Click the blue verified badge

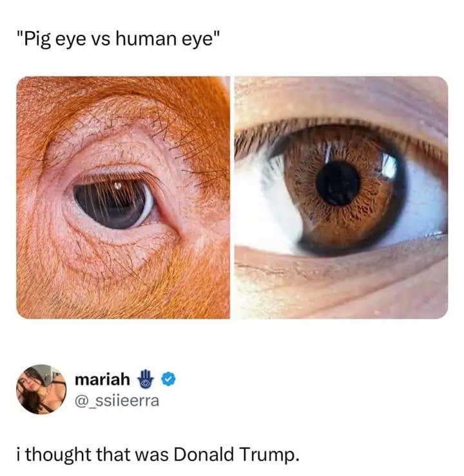(x=168, y=379)
